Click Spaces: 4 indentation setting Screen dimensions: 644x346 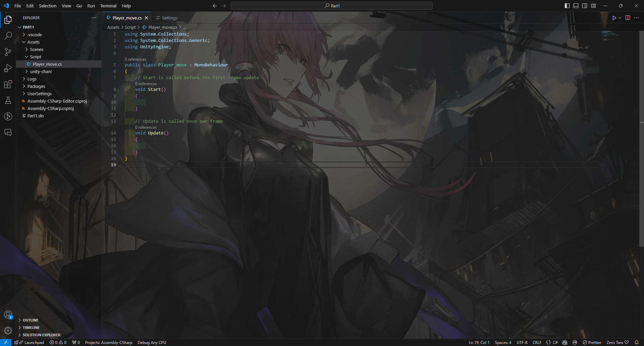point(503,342)
